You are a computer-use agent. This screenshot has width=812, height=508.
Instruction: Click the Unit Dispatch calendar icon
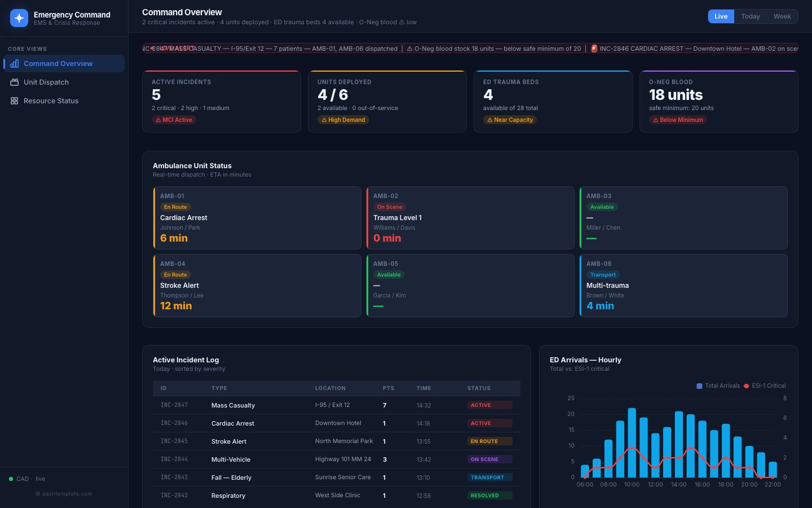coord(13,82)
